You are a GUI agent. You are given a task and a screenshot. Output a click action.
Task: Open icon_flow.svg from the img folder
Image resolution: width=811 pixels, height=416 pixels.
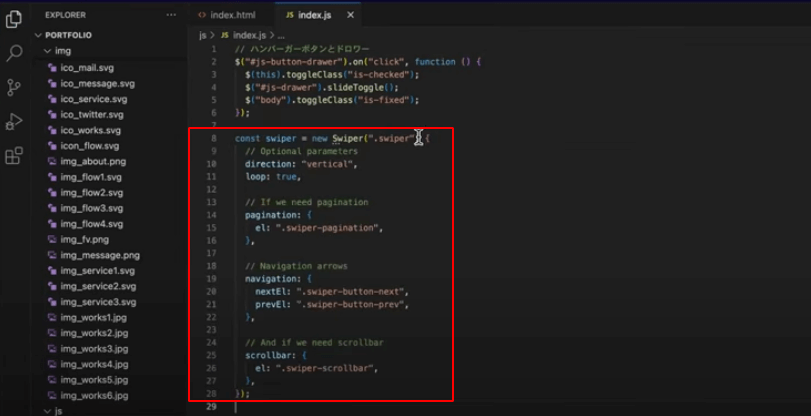pos(90,145)
